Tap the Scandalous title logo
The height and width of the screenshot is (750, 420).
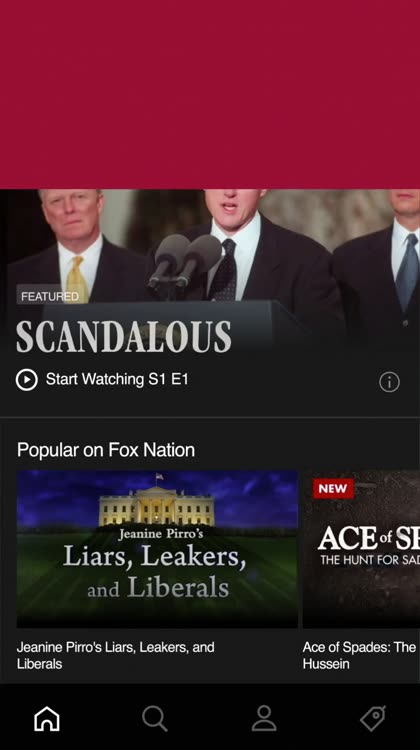[x=124, y=336]
